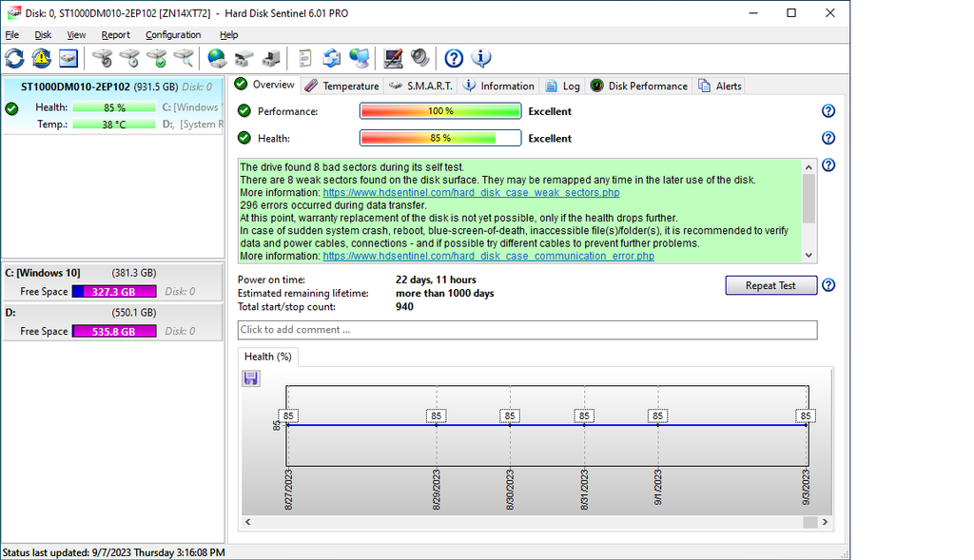The height and width of the screenshot is (560, 974).
Task: Open the Report menu
Action: [x=115, y=35]
